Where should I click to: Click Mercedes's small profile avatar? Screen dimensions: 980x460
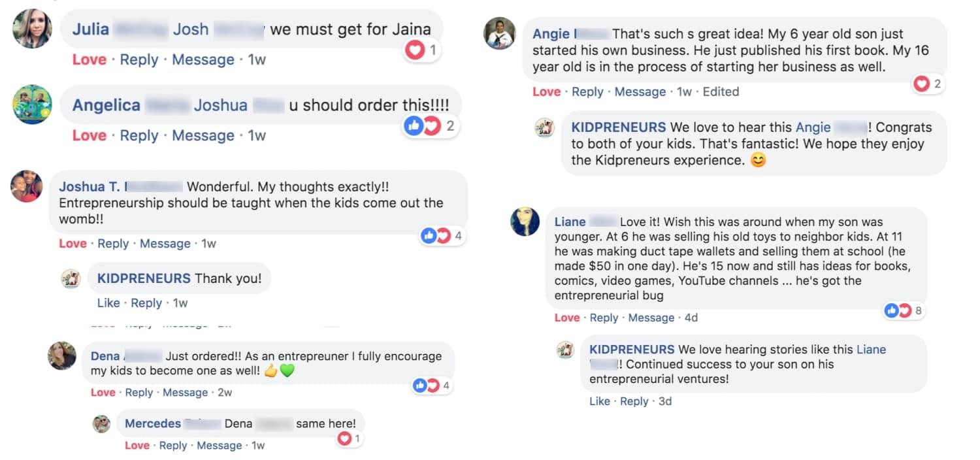point(101,423)
